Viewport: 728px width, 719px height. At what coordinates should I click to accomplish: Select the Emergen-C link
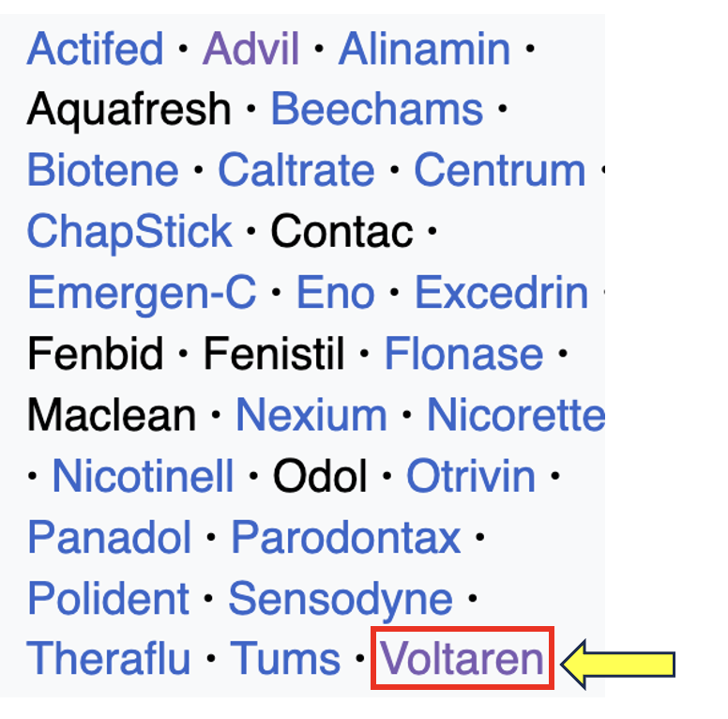pos(141,294)
